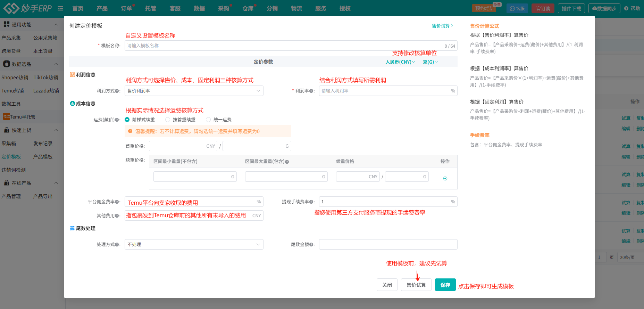Click question icon beside 区间最大重量(包含) header
This screenshot has height=309, width=644.
(x=287, y=162)
